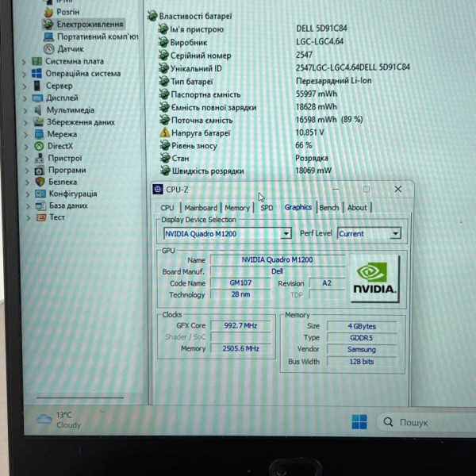The height and width of the screenshot is (476, 476).
Task: Click the Збереження даних drive icon
Action: [x=39, y=122]
